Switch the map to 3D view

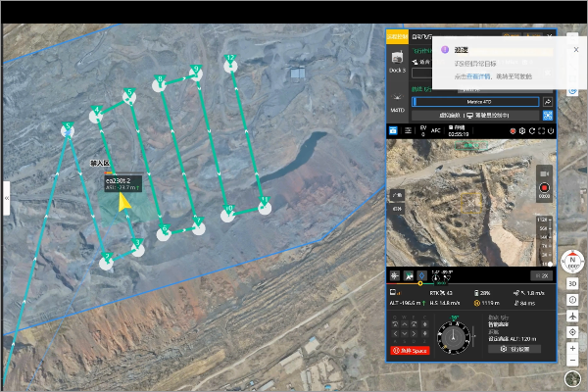tap(572, 283)
